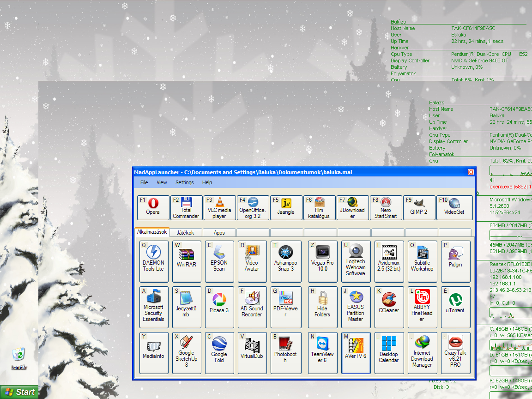Start Internet Download Manager
Viewport: 532px width, 399px height.
[423, 353]
